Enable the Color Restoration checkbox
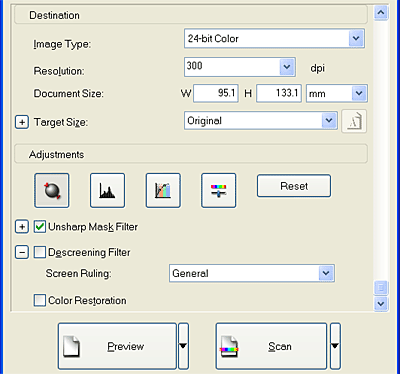The width and height of the screenshot is (400, 374). coord(40,300)
